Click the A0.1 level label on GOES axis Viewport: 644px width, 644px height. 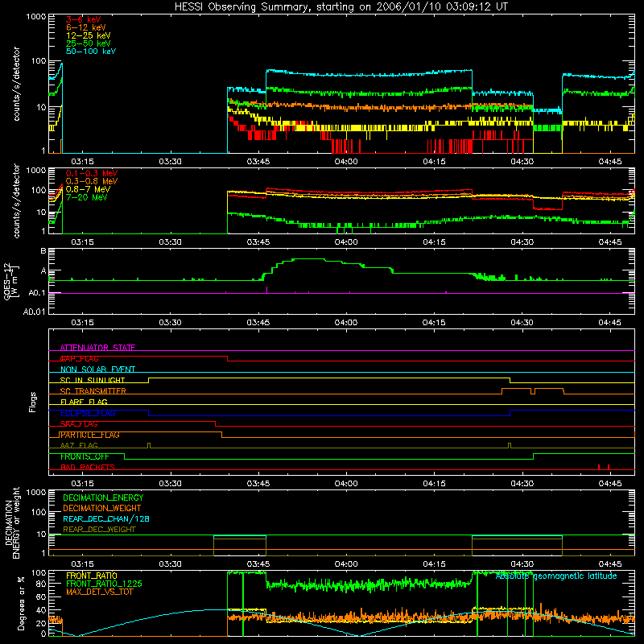tap(36, 293)
